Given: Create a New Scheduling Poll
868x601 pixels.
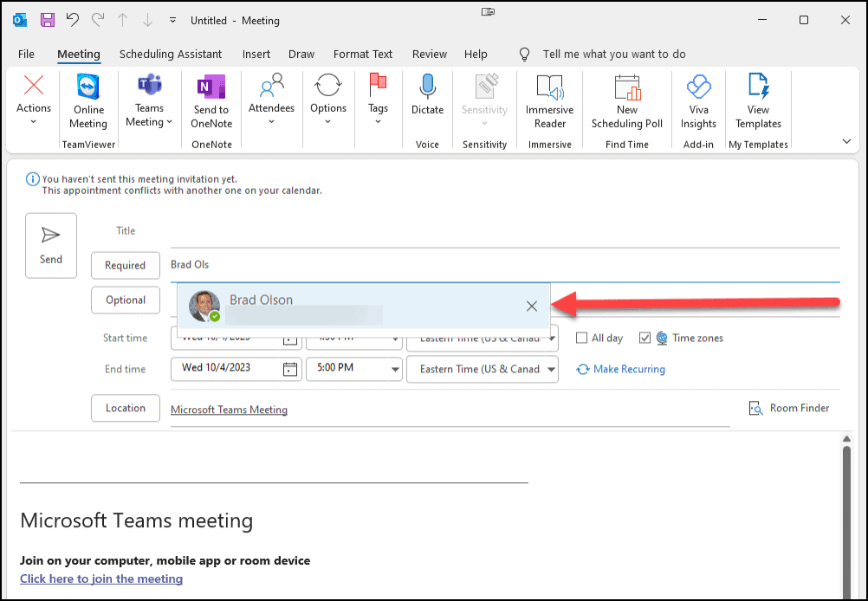Looking at the screenshot, I should (x=627, y=102).
